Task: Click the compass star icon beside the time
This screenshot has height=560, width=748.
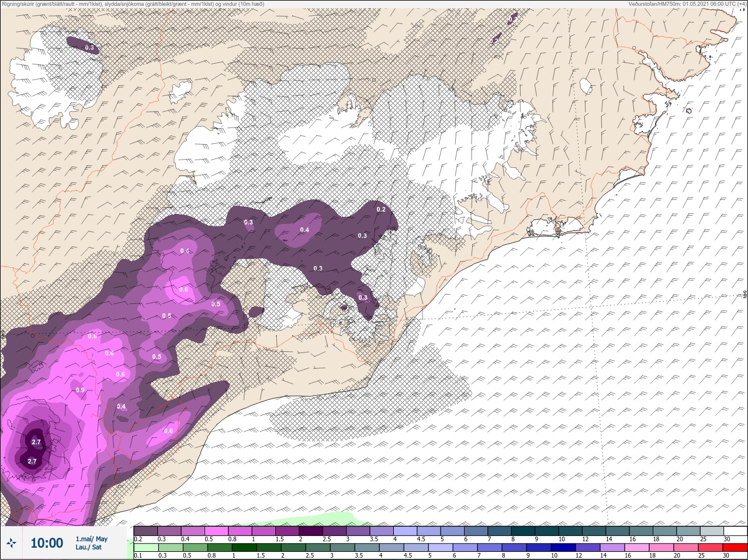Action: click(x=11, y=543)
